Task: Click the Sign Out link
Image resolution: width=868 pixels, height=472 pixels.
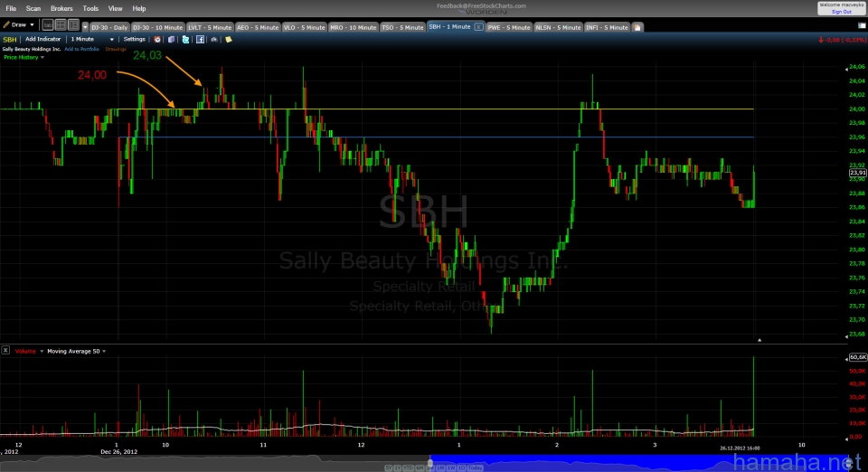Action: click(x=842, y=12)
